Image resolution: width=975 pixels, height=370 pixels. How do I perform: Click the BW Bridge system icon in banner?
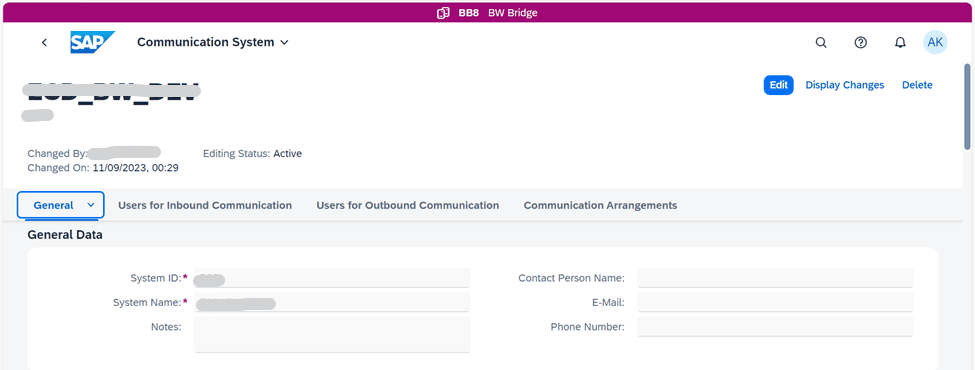coord(443,12)
